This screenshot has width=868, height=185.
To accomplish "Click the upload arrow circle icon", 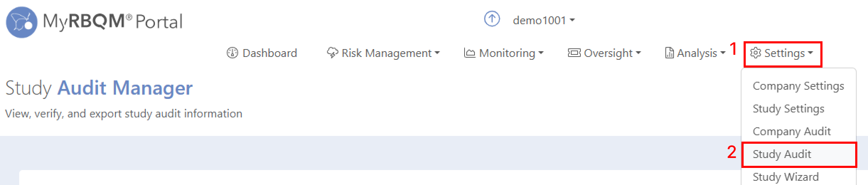I will [492, 19].
